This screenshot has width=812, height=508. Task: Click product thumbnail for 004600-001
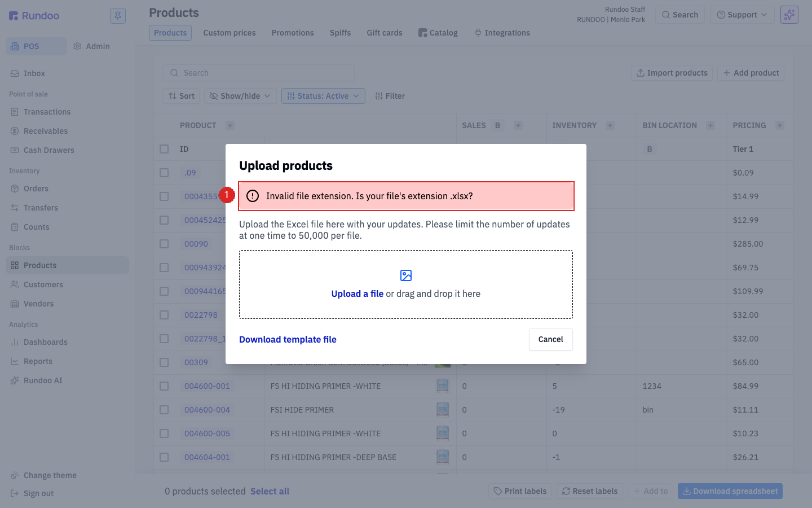(x=443, y=386)
